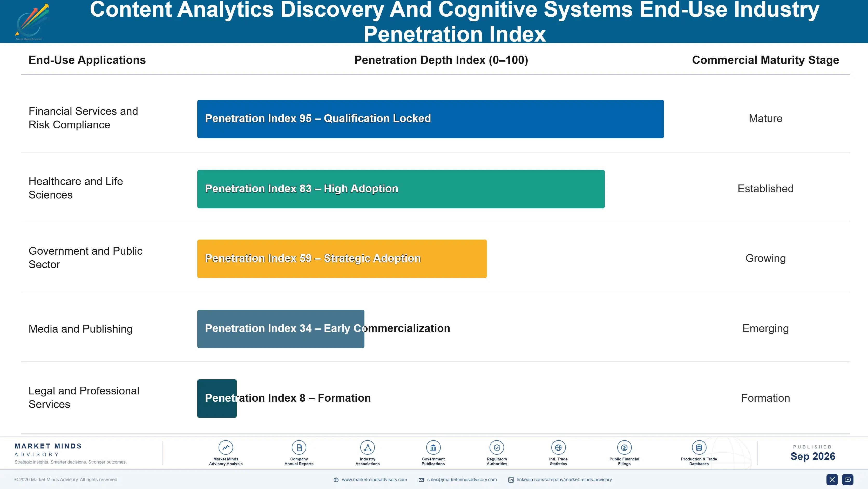
Task: Click the Government Publications building icon
Action: coord(433,447)
